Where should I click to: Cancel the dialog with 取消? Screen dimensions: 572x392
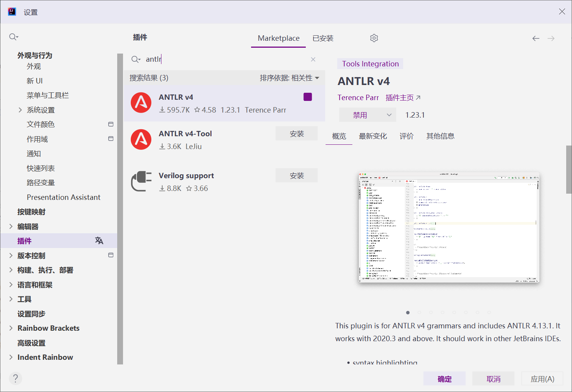click(x=494, y=379)
